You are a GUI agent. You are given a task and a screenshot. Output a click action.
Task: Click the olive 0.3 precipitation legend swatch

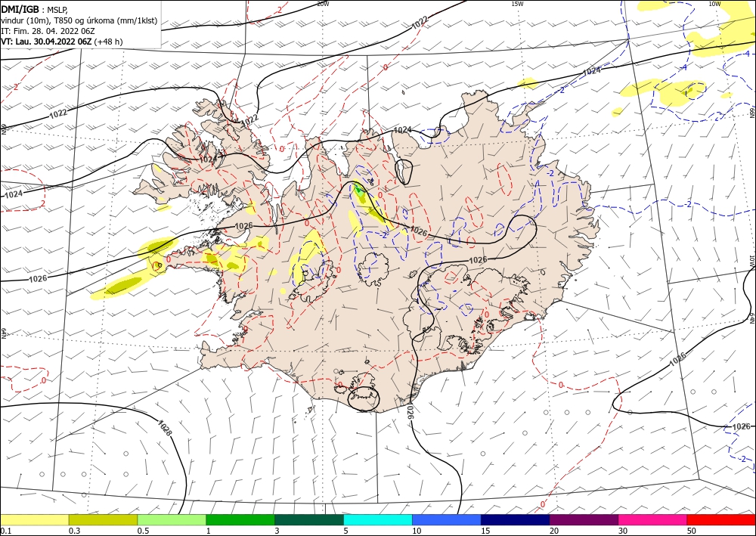(103, 519)
